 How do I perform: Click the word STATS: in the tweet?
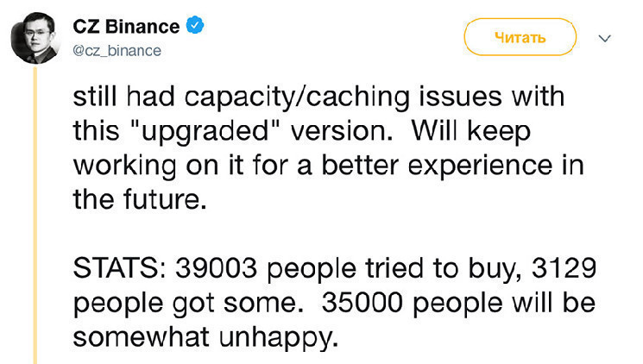click(120, 268)
